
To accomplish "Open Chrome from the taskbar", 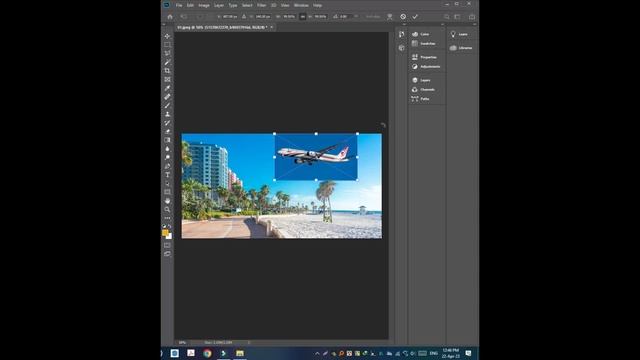I will (x=207, y=353).
